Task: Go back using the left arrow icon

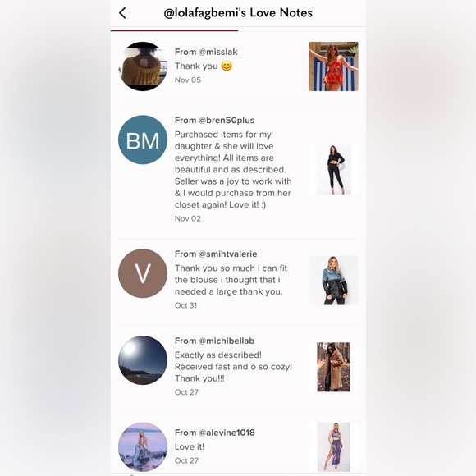Action: [x=122, y=13]
